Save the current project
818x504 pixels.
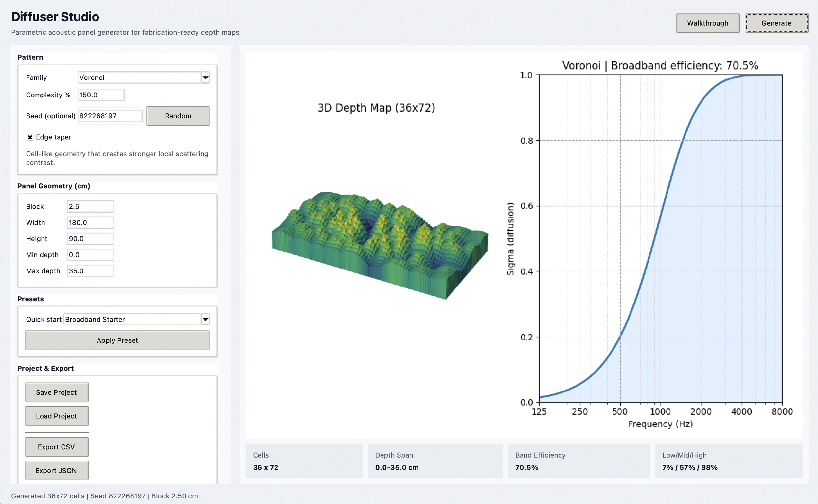click(x=56, y=392)
